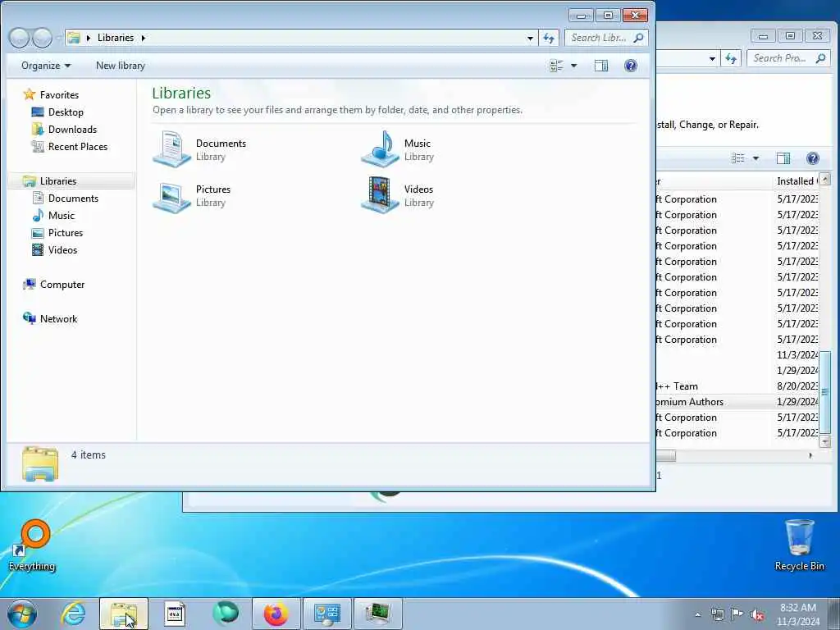Refresh the Libraries window
840x630 pixels.
click(x=549, y=38)
